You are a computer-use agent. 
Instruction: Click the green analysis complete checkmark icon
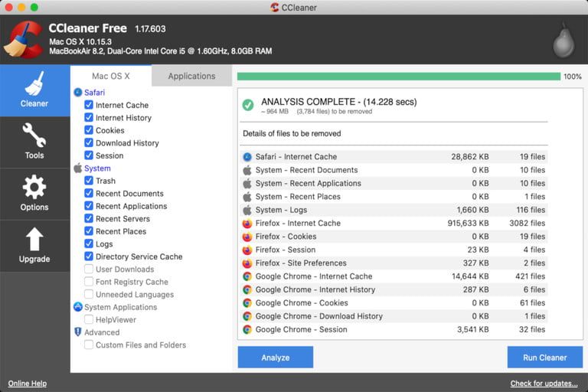(248, 105)
